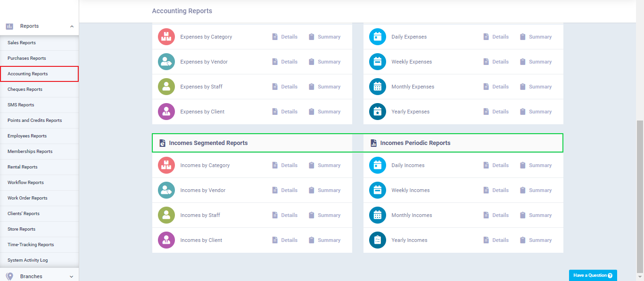Open Summary link for Monthly Expenses
644x281 pixels.
tap(536, 87)
